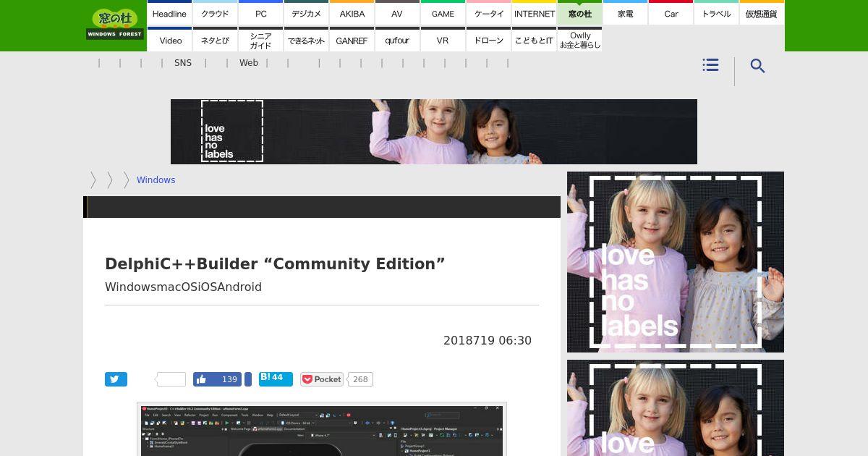This screenshot has height=456, width=868.
Task: Click the Hatena Bookmark B! 44 button
Action: click(276, 379)
